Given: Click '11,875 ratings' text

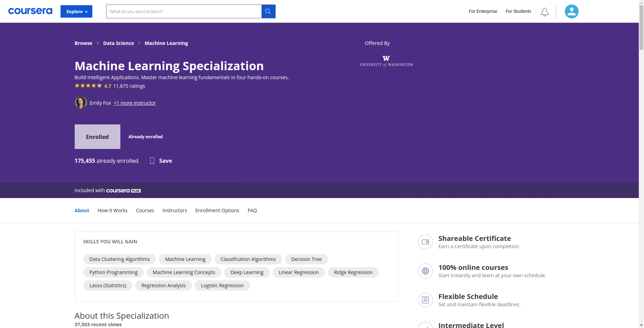Looking at the screenshot, I should (129, 86).
